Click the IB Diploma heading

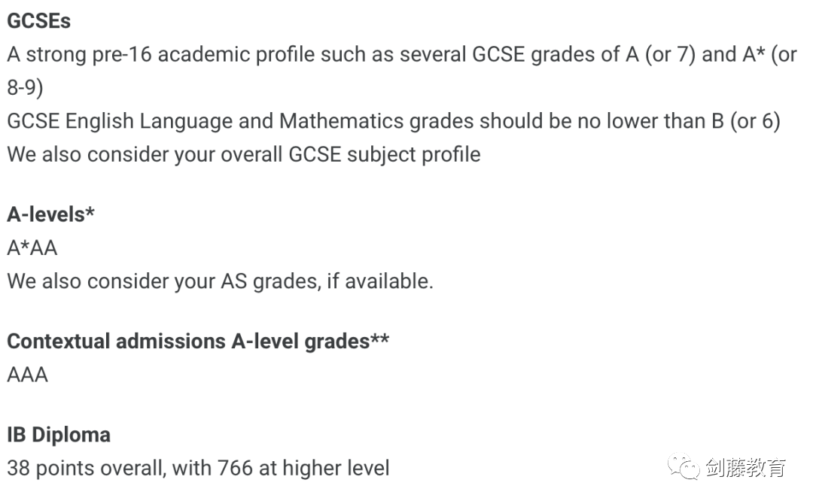pos(59,435)
